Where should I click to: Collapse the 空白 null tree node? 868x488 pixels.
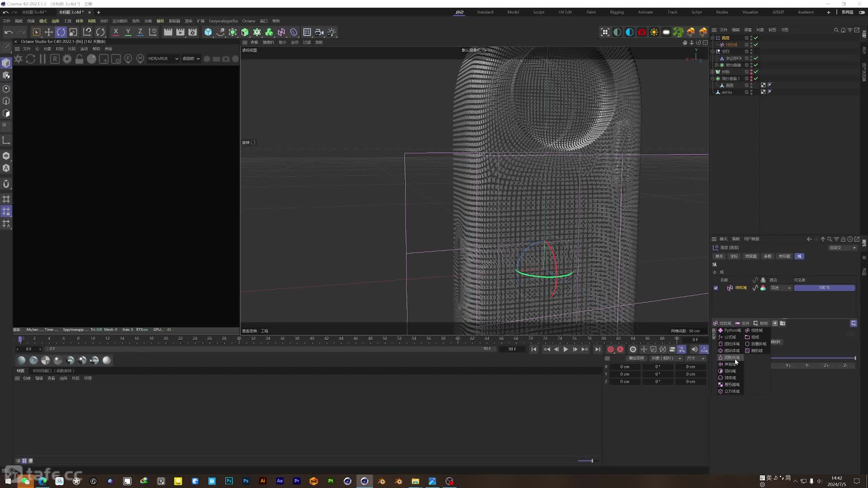click(713, 52)
